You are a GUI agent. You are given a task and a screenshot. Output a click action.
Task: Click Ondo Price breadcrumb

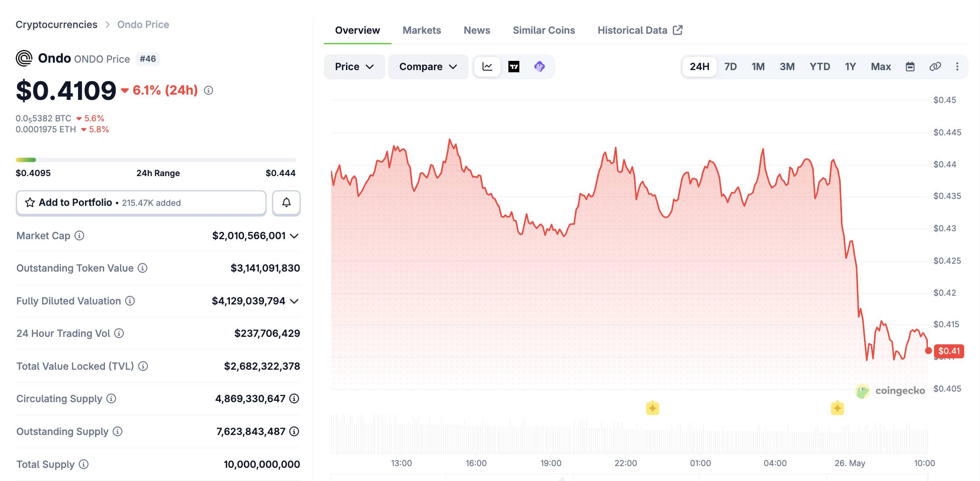coord(143,25)
